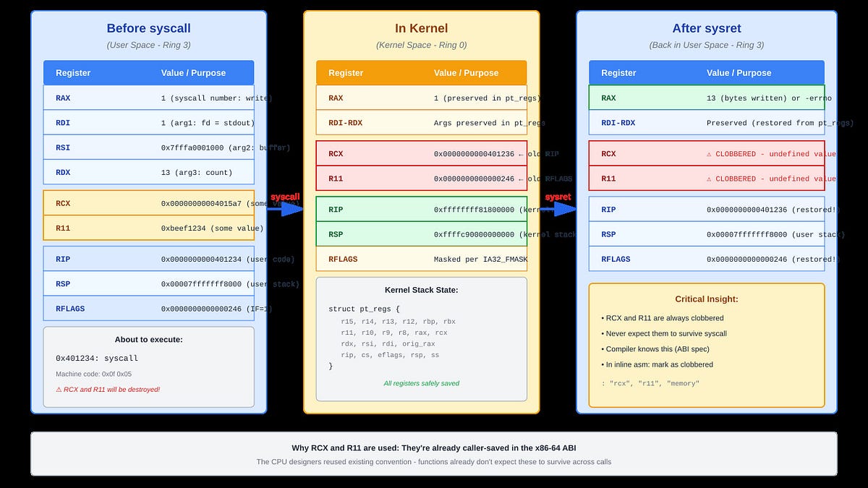The image size is (868, 488).
Task: Click "0x0000000000401236 ← old RIP" value
Action: [x=496, y=154]
